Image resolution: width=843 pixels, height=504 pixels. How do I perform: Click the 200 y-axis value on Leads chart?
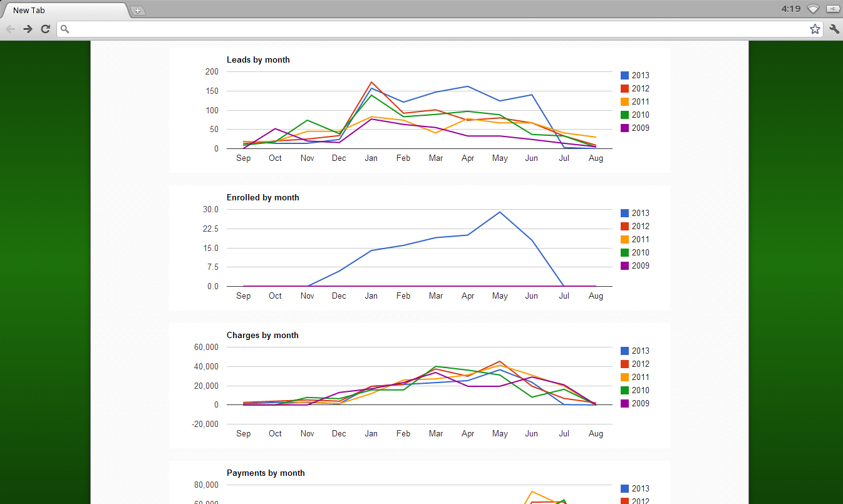point(212,71)
